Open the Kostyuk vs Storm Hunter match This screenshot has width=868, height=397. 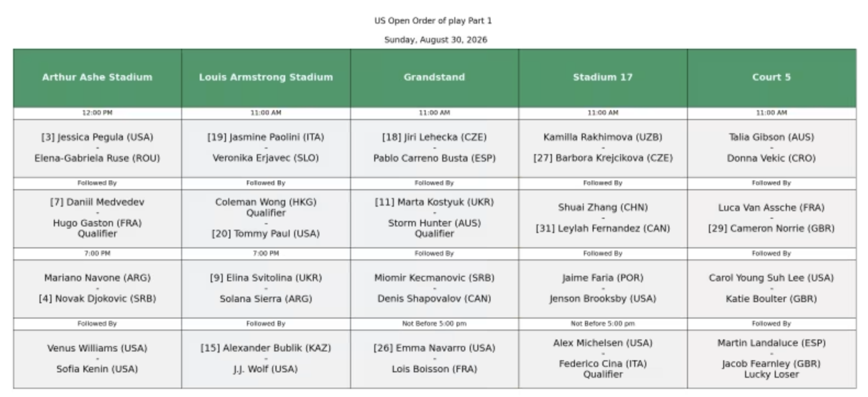(x=435, y=218)
